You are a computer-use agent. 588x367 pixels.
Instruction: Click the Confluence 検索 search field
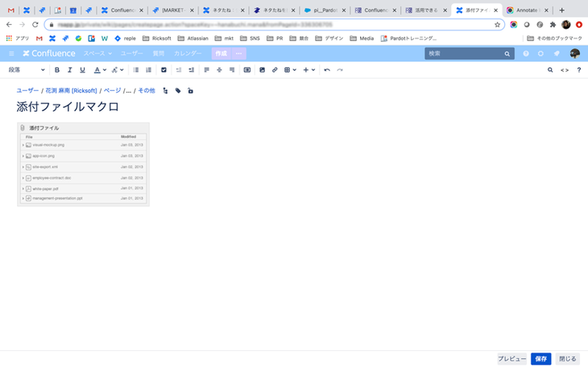point(469,54)
